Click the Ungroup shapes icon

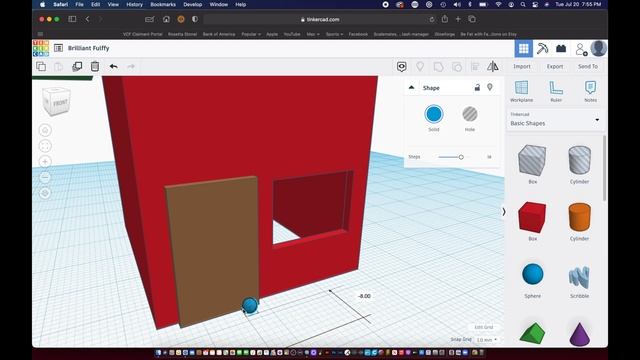(457, 67)
